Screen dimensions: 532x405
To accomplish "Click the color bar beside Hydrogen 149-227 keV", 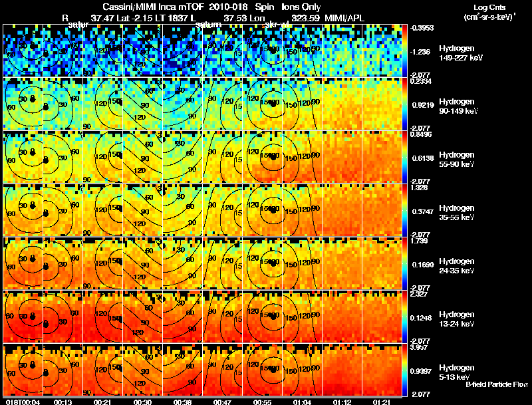I will click(404, 51).
